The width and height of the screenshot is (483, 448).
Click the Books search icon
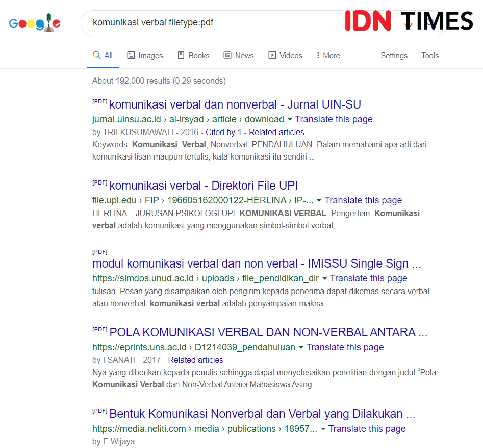tap(180, 55)
